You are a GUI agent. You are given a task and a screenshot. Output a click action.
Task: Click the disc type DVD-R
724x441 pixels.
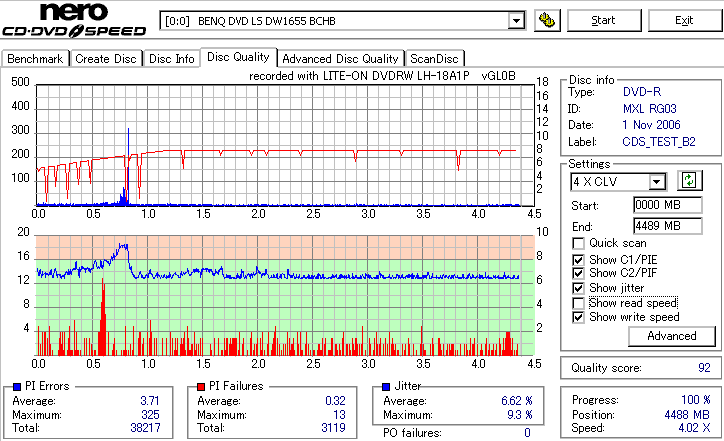642,92
